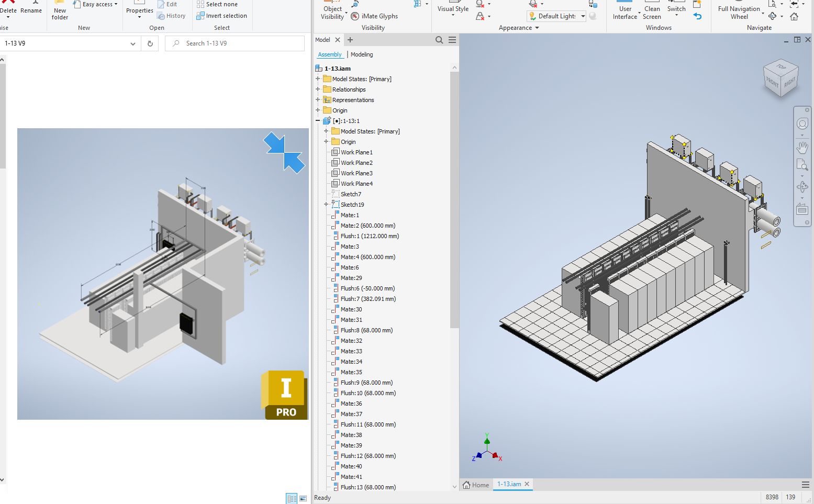Expand the Origin folder of 1-13:1
Screen dimensions: 814x504
[x=326, y=141]
